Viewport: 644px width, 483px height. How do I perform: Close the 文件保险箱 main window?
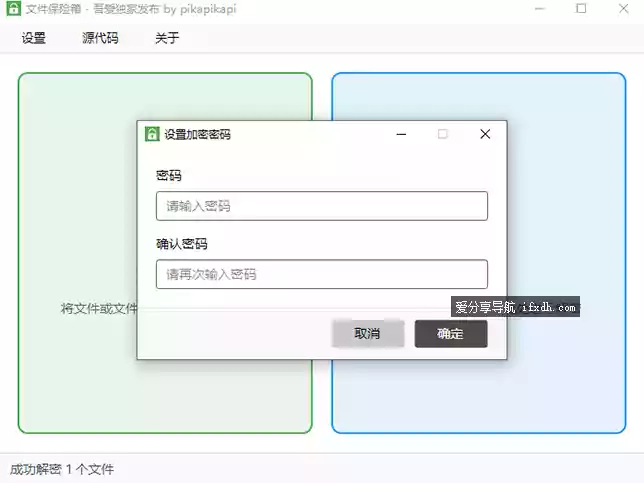point(623,9)
